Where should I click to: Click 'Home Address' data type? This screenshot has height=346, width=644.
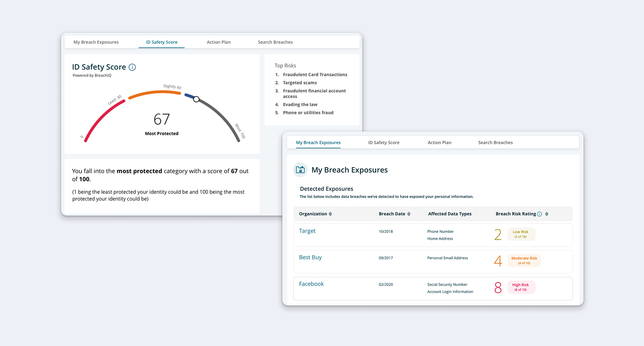440,239
